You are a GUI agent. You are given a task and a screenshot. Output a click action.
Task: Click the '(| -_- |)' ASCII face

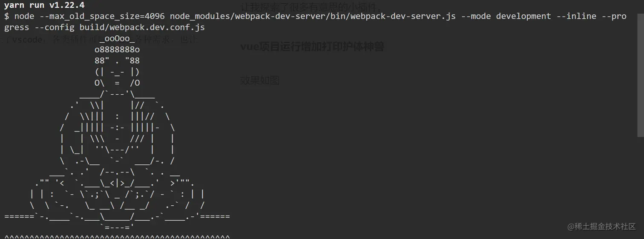[117, 72]
